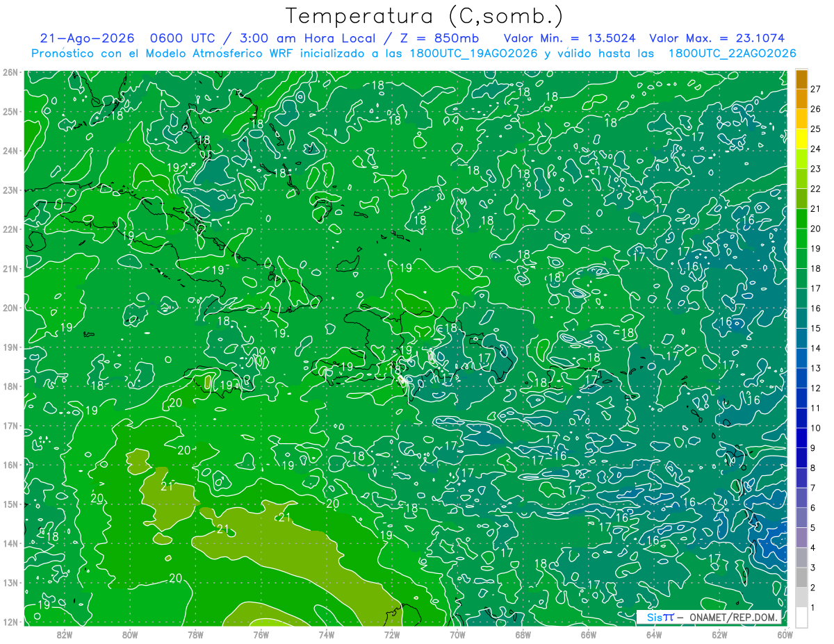Viewport: 834px width, 644px height.
Task: Click the 21N latitude axis label
Action: coord(10,268)
